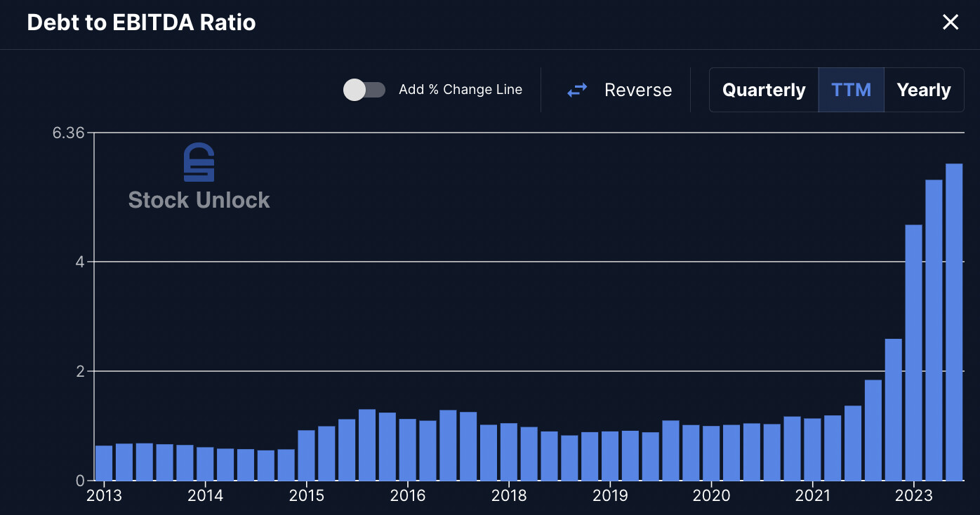Click the bar directly above 2015 label
This screenshot has height=515, width=980.
pyautogui.click(x=307, y=455)
